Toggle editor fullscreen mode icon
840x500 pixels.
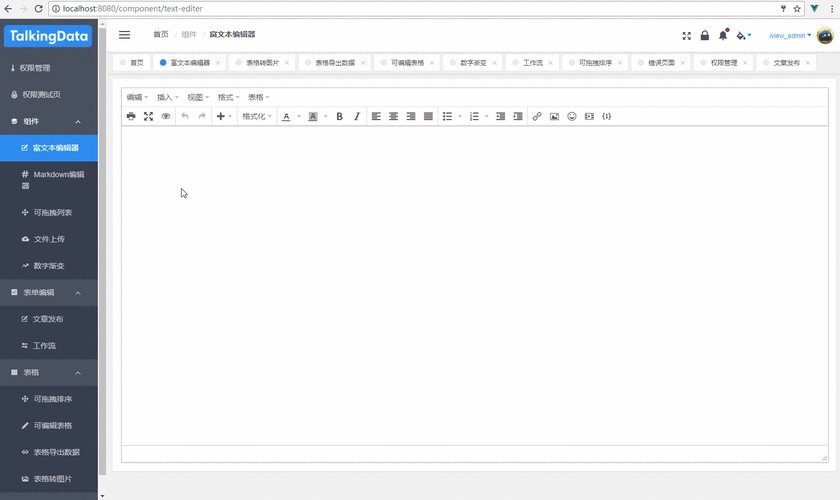(x=148, y=116)
